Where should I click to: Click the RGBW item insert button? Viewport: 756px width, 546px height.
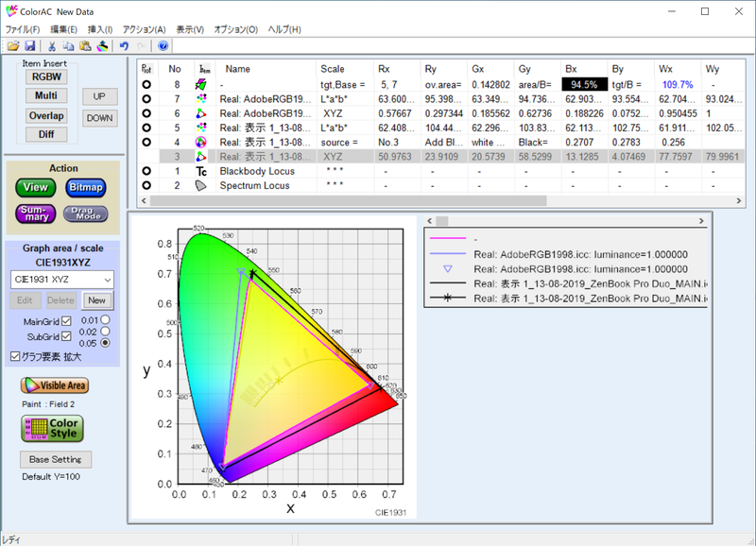[x=44, y=77]
